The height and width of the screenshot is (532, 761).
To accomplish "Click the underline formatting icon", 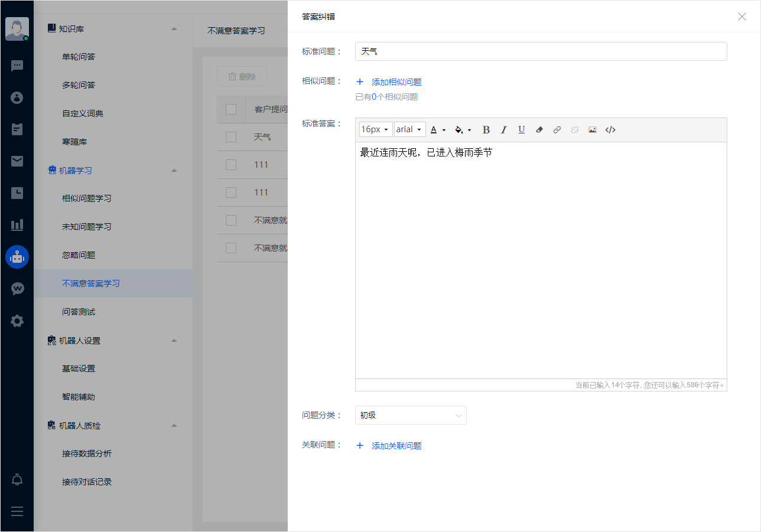I will click(522, 130).
